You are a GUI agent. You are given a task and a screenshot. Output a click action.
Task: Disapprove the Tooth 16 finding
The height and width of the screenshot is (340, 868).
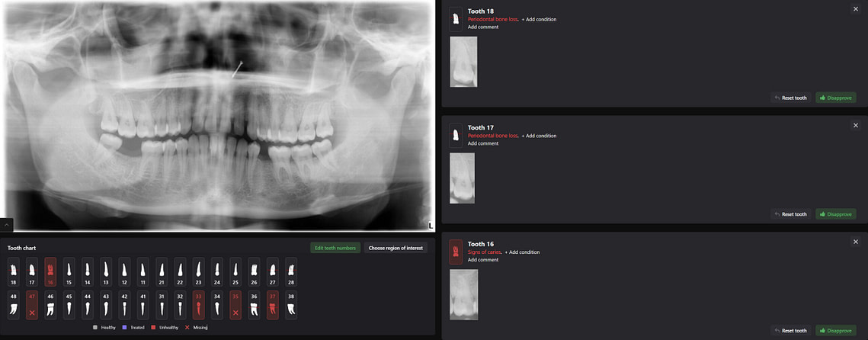click(835, 331)
